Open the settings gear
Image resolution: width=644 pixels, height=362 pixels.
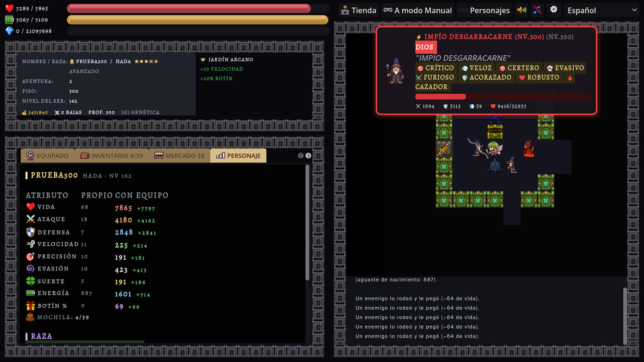click(554, 10)
